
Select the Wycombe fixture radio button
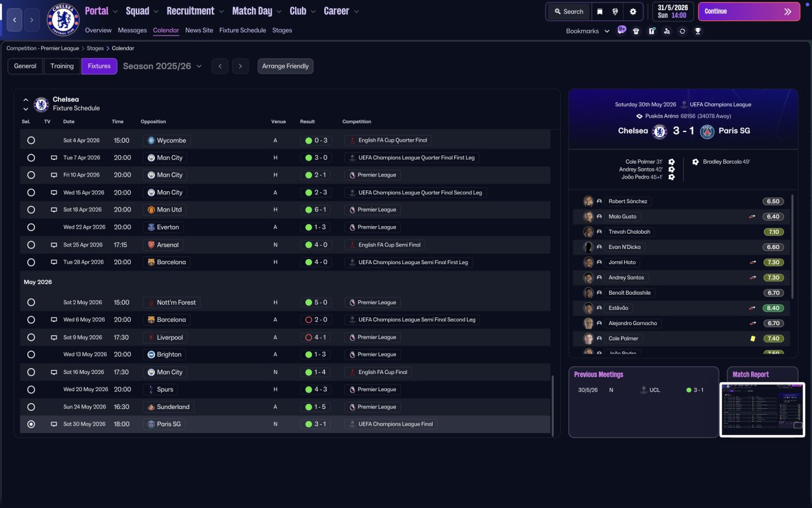31,140
